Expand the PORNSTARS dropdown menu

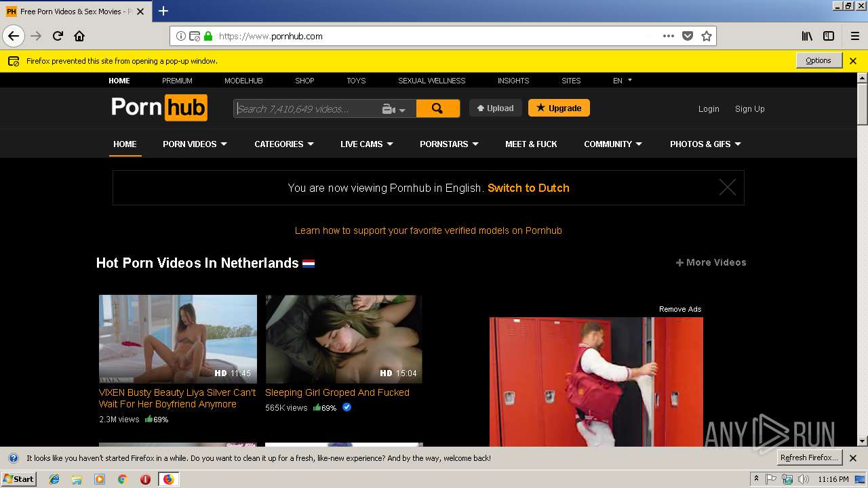pos(449,144)
